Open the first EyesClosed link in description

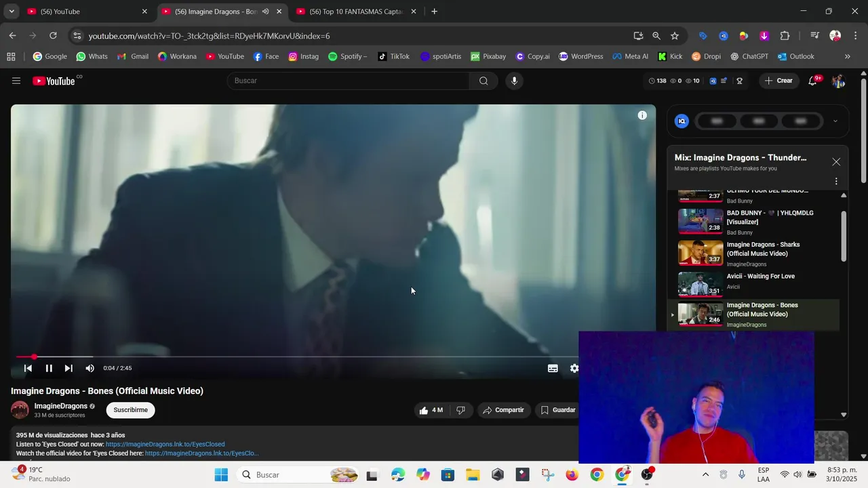[x=165, y=445]
